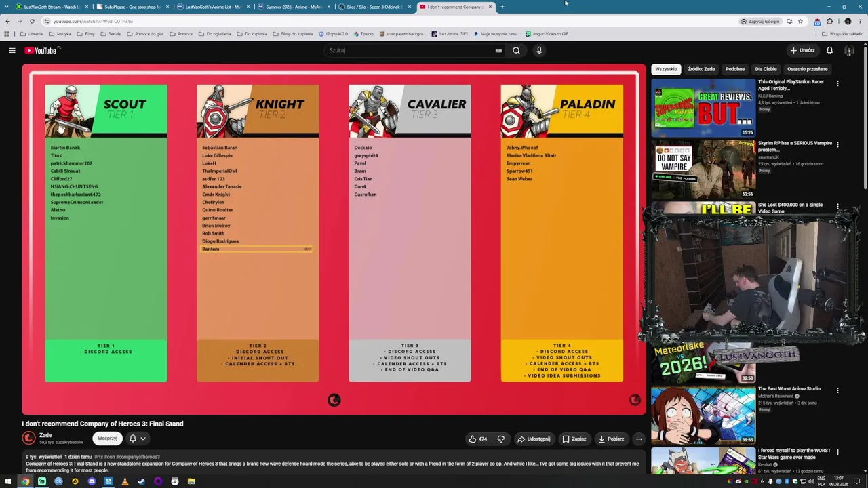Open the account avatar menu

tap(848, 50)
